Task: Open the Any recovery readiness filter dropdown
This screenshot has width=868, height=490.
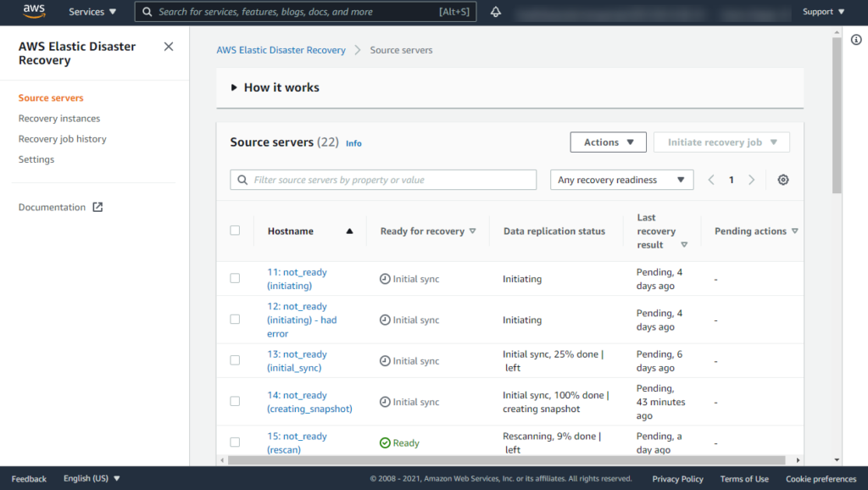Action: point(621,180)
